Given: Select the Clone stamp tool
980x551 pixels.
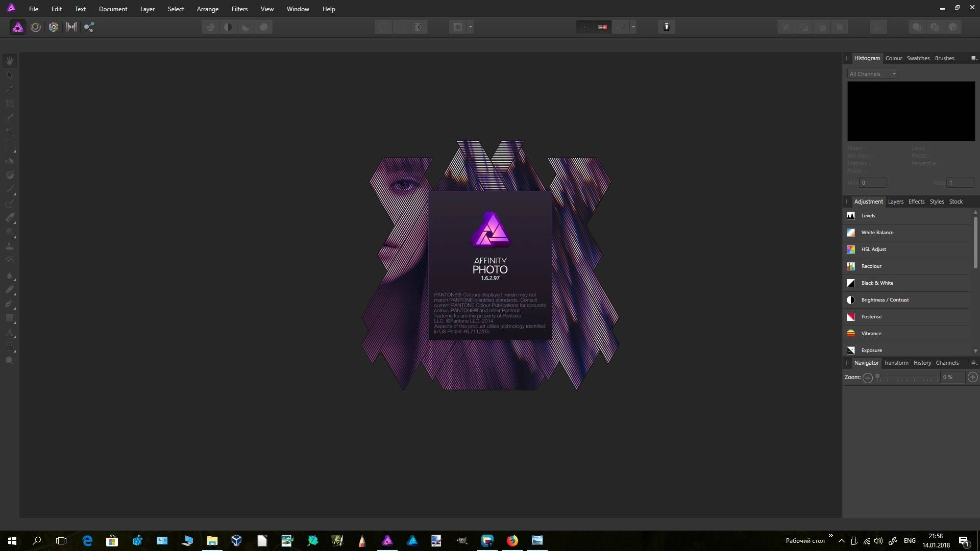Looking at the screenshot, I should point(10,246).
